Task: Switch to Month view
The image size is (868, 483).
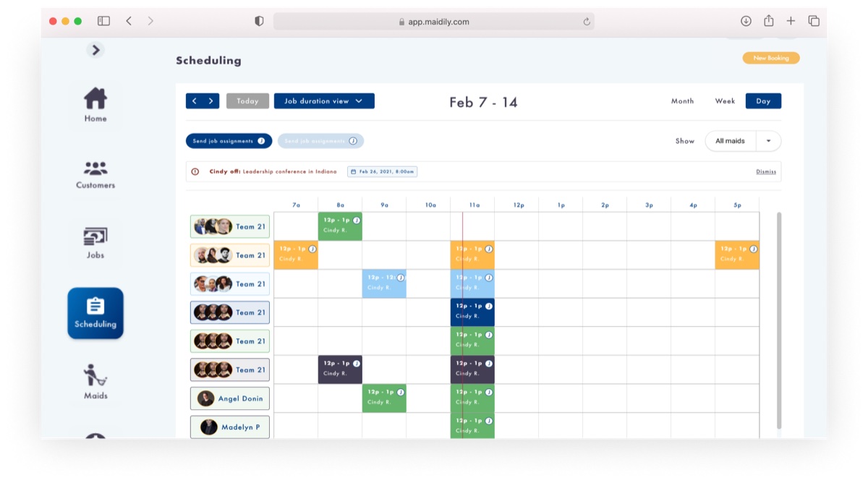Action: [x=682, y=101]
